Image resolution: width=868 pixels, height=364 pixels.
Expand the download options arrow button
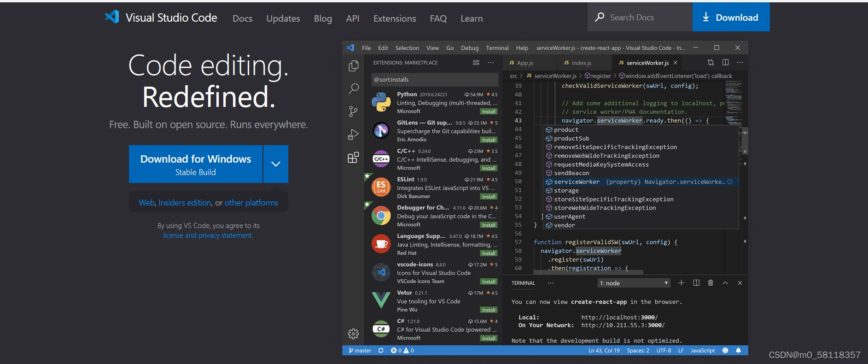tap(276, 164)
